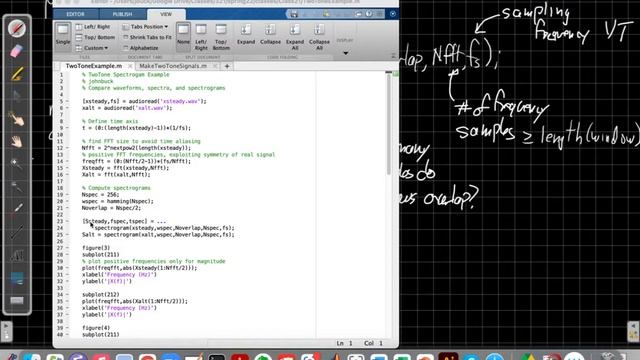This screenshot has height=360, width=640.
Task: Open the Tabs Position dropdown
Action: [145, 27]
